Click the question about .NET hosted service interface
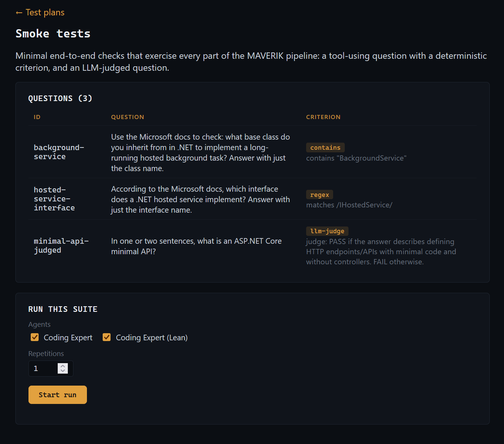 (200, 200)
